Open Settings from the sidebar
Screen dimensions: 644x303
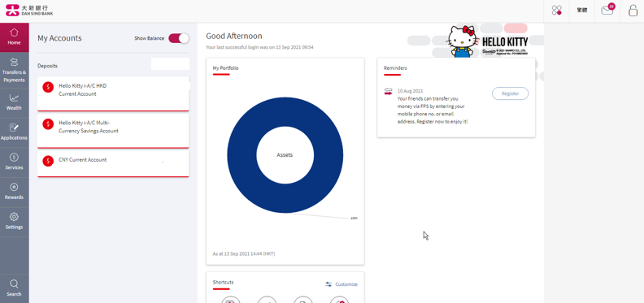coord(15,222)
